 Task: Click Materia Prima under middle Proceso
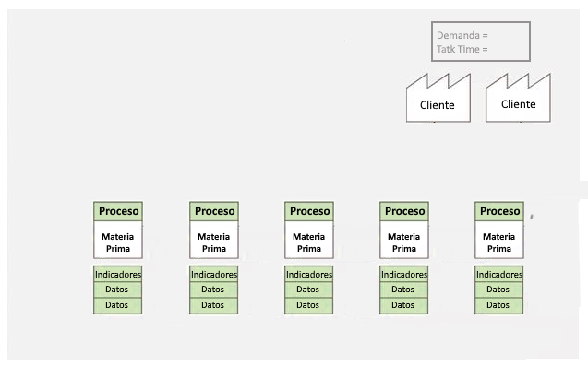(309, 243)
